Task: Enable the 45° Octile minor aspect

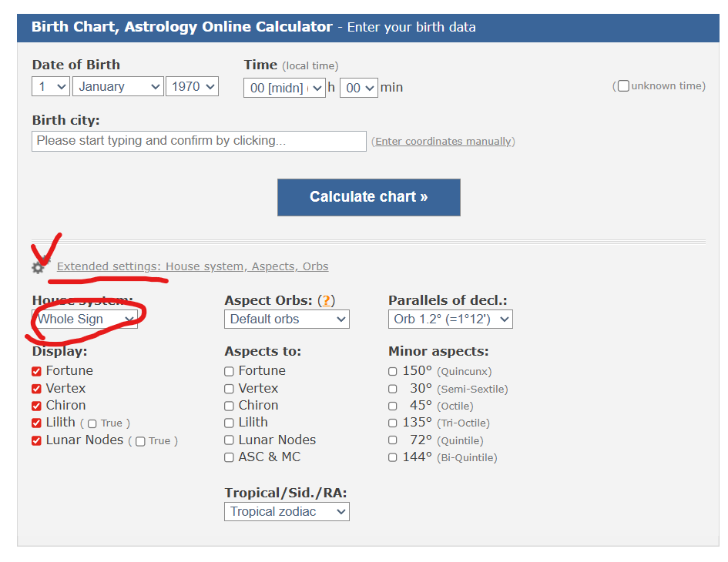Action: [393, 406]
